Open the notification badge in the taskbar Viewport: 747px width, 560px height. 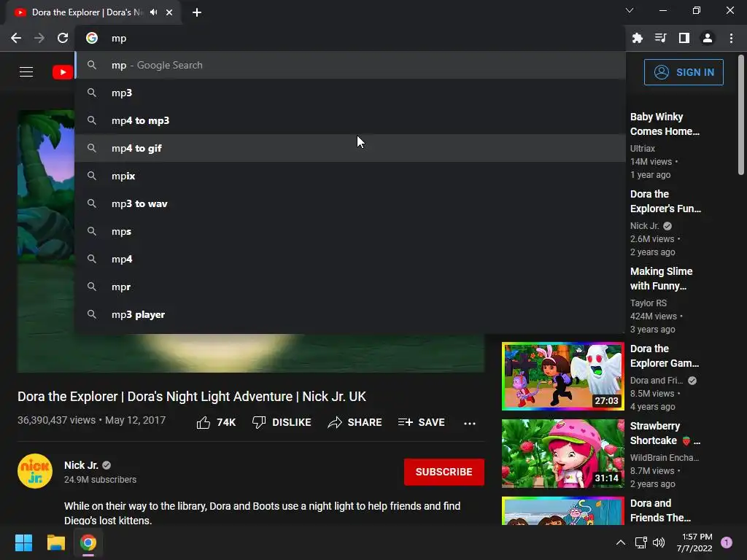(x=727, y=542)
